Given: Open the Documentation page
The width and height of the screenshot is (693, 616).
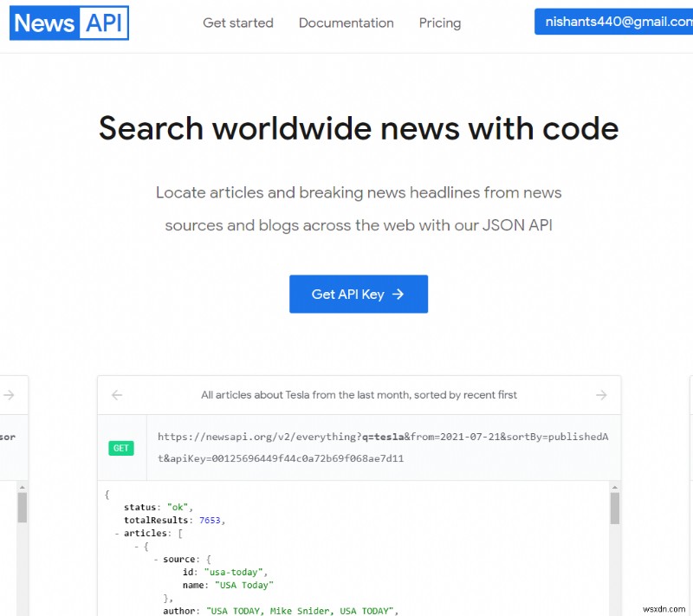Looking at the screenshot, I should pos(346,23).
